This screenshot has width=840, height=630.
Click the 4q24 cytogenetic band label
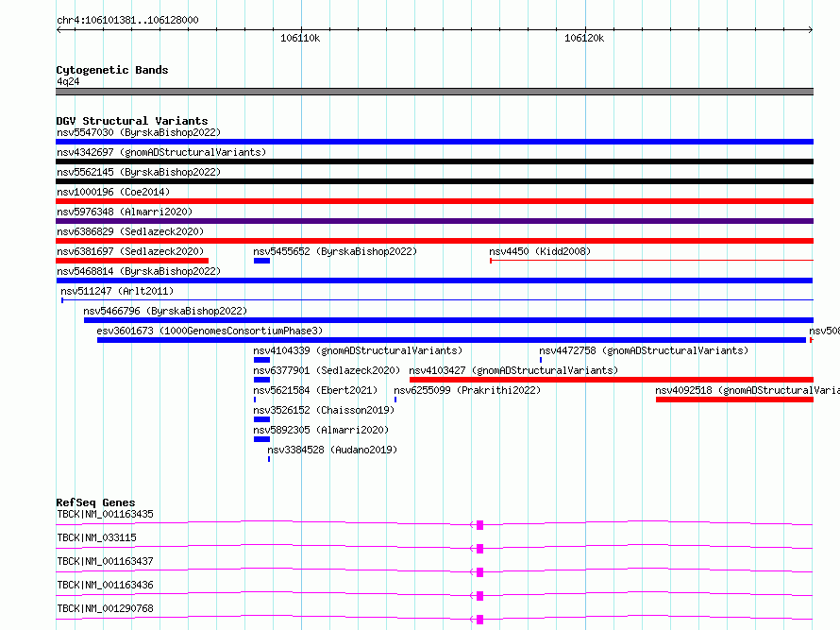tap(68, 81)
